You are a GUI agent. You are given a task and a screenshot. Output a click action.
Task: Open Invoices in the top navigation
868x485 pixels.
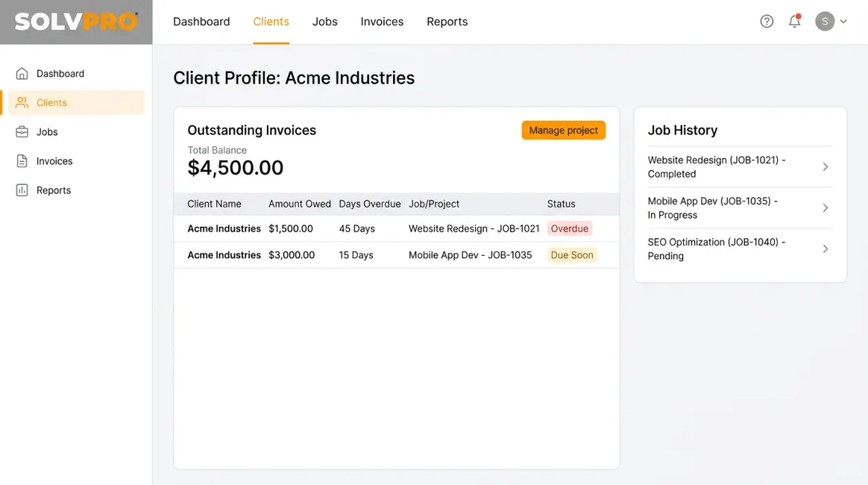coord(382,22)
